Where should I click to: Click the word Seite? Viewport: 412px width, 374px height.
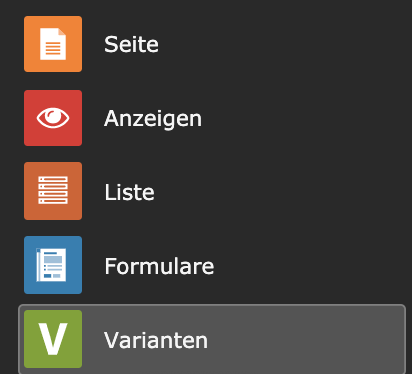(x=131, y=44)
